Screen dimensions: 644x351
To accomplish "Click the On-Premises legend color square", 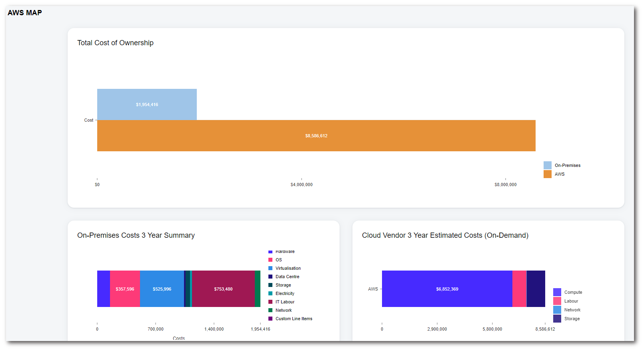I will click(x=547, y=165).
